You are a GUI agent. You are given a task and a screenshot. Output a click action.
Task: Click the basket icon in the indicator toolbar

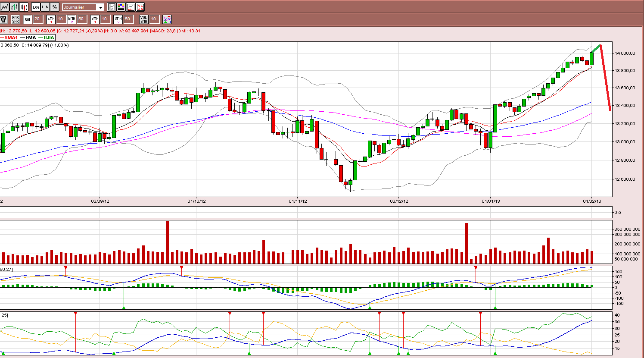click(x=4, y=19)
